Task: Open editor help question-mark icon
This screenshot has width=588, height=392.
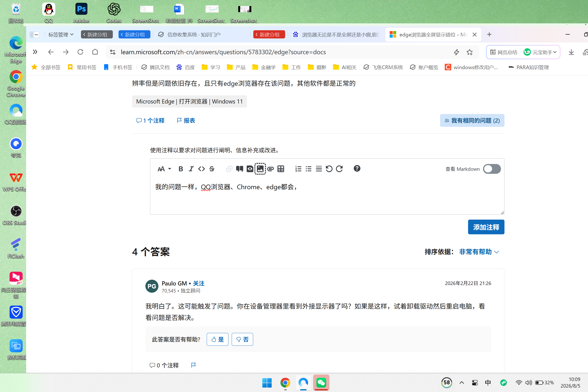Action: click(x=357, y=168)
